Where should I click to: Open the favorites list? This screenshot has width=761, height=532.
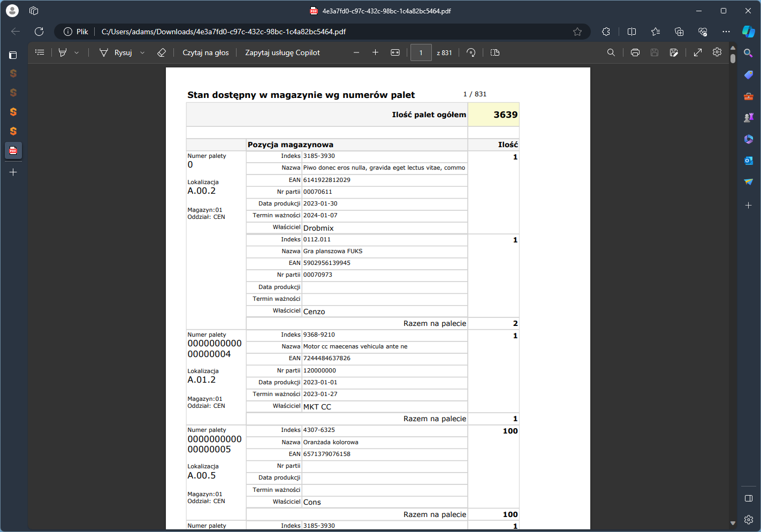pos(656,32)
